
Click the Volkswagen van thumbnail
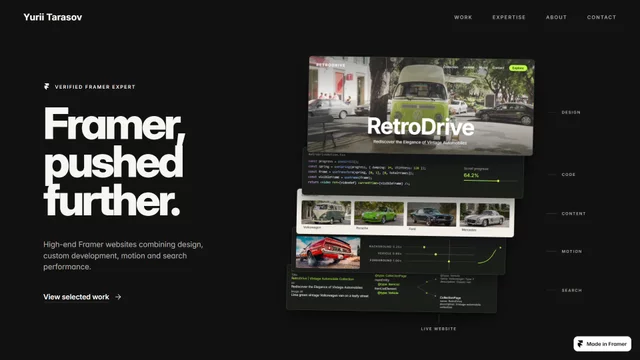(326, 212)
